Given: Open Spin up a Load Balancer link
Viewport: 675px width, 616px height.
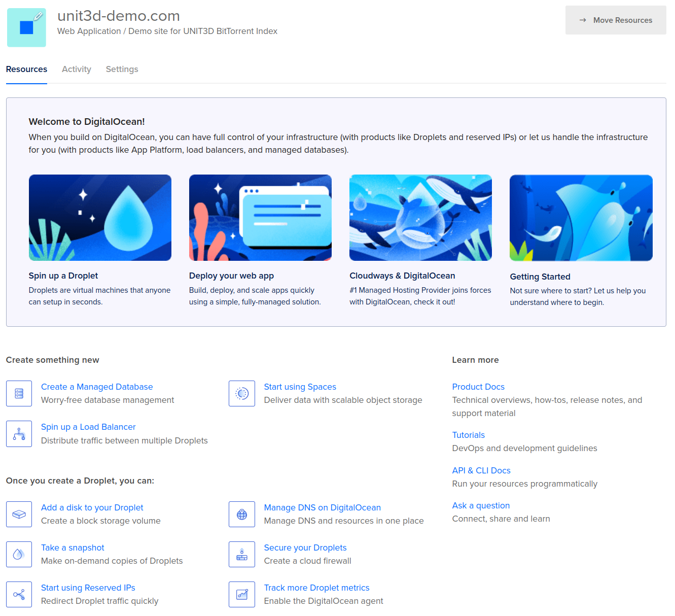Looking at the screenshot, I should tap(88, 427).
